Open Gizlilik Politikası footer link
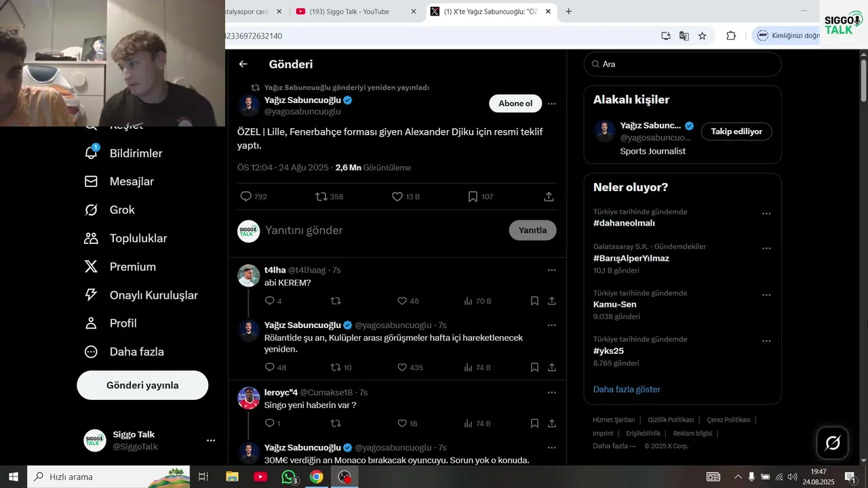Image resolution: width=868 pixels, height=488 pixels. click(671, 420)
